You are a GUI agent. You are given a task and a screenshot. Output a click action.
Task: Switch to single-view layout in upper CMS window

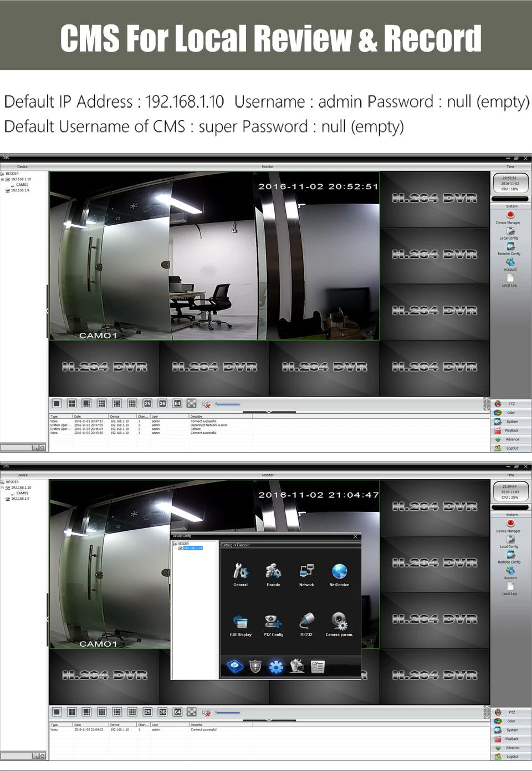point(57,403)
